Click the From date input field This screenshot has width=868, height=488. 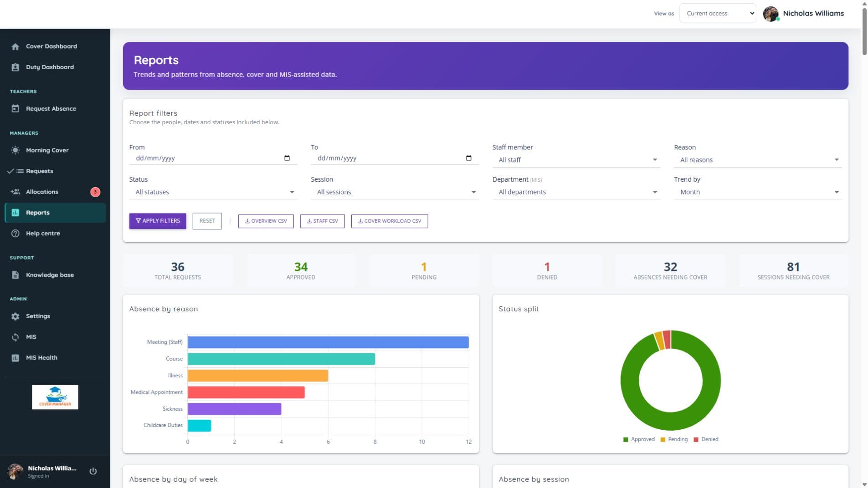pyautogui.click(x=213, y=158)
